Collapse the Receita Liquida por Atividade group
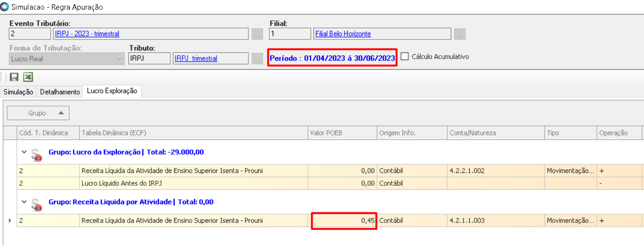644x245 pixels. 24,202
